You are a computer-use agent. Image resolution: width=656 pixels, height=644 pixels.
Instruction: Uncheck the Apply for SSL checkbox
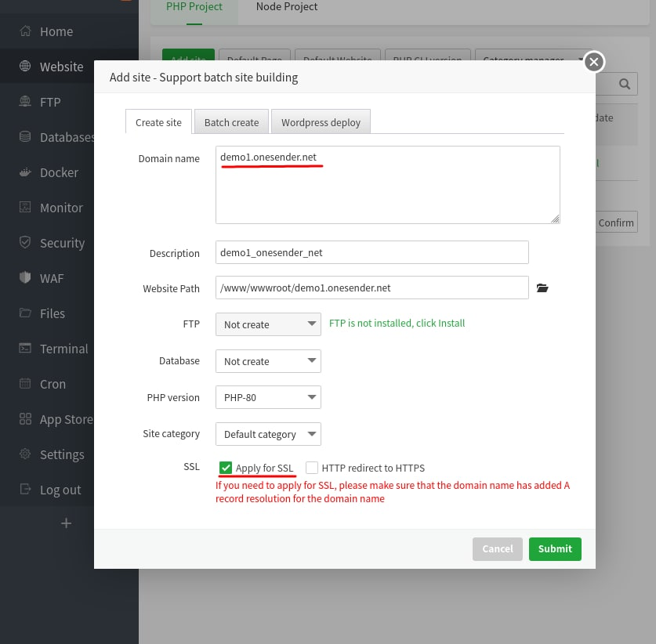226,468
